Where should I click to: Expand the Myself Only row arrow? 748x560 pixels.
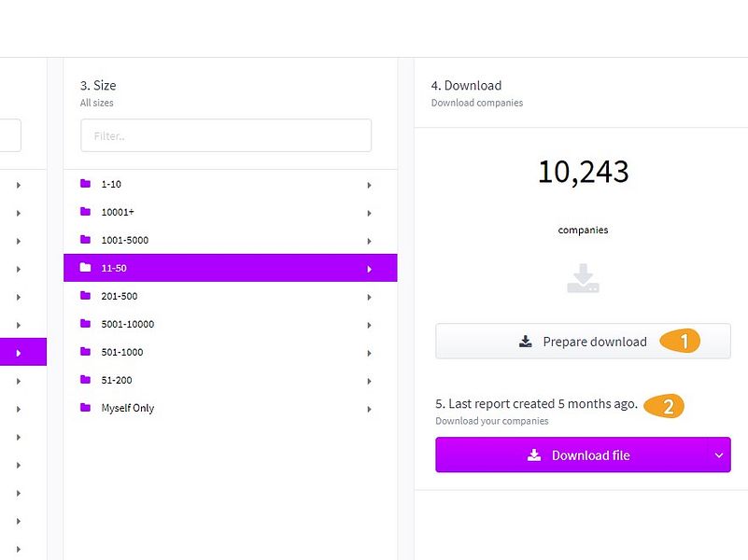pos(369,409)
